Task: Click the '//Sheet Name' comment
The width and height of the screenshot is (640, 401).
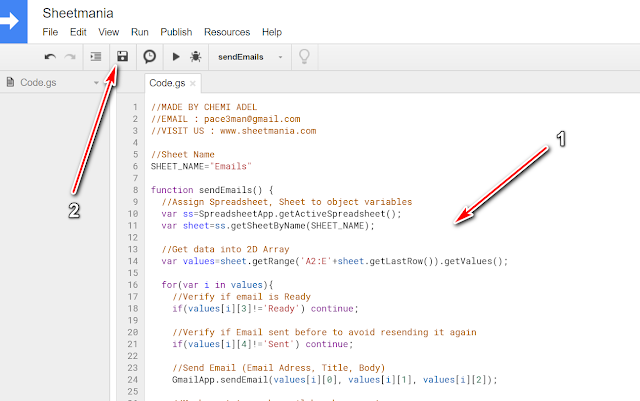Action: [x=182, y=154]
